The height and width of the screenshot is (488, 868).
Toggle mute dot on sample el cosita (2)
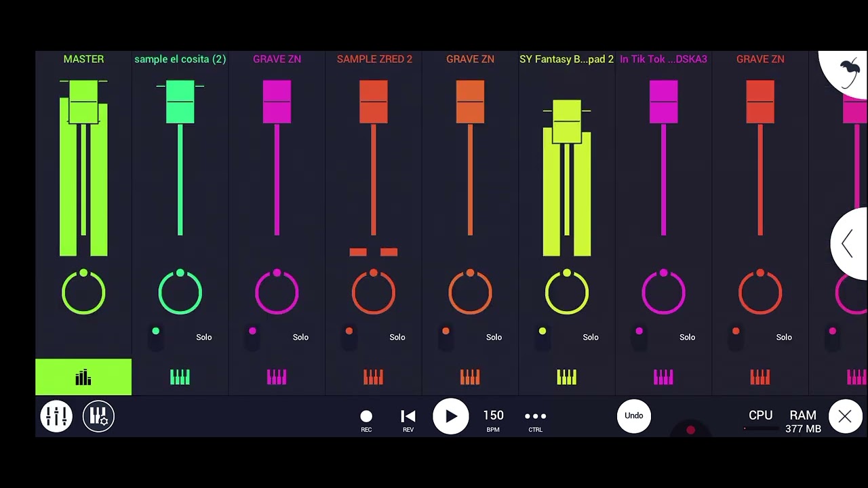(156, 331)
